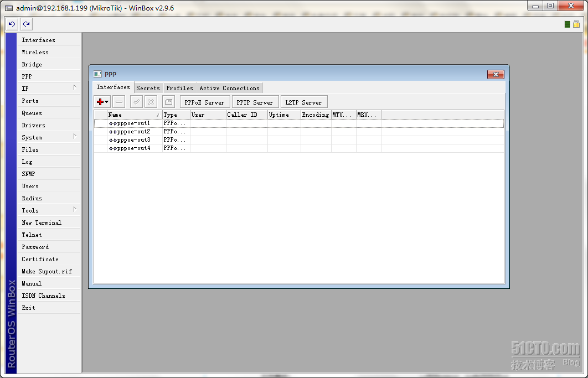
Task: Open New Terminal from sidebar
Action: 49,222
